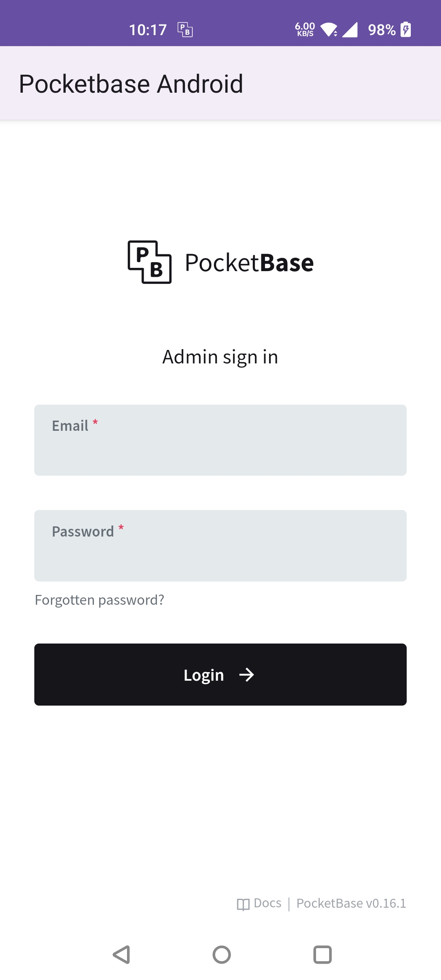Viewport: 441px width, 980px height.
Task: Tap the clock showing 10:17
Action: [148, 29]
